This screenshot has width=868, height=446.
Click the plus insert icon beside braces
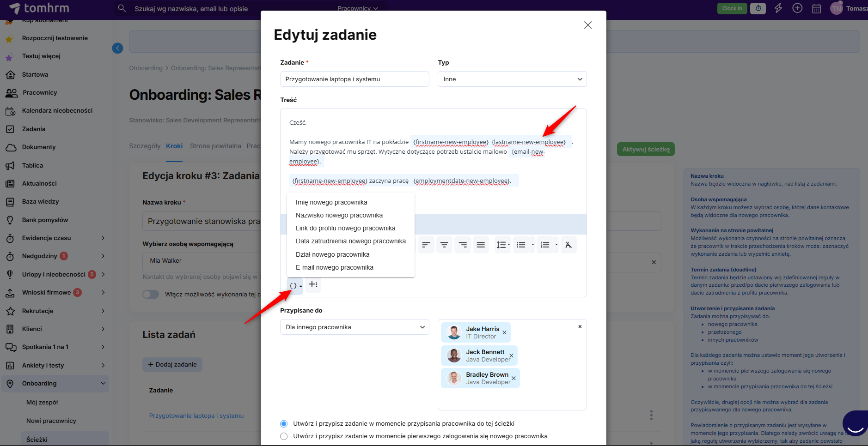(x=313, y=284)
